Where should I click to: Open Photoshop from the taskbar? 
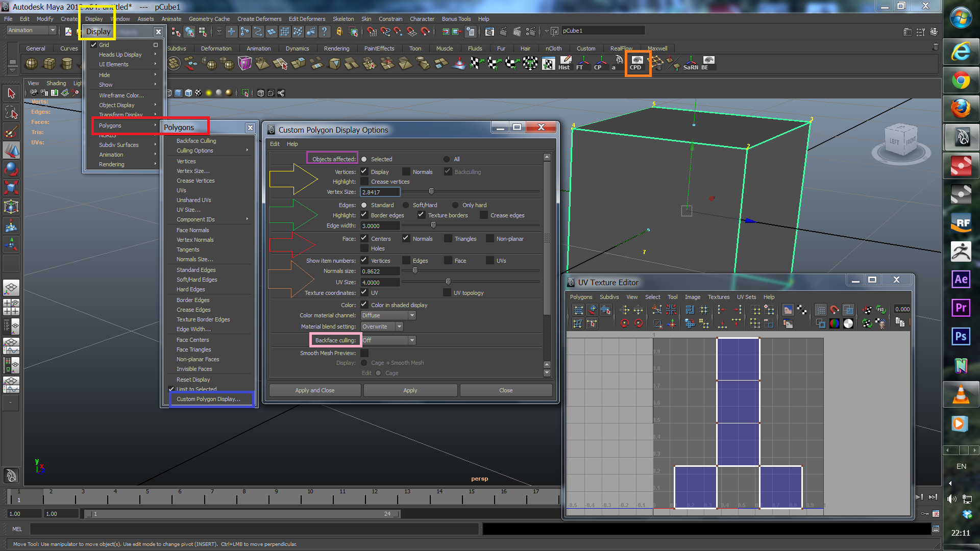click(961, 336)
